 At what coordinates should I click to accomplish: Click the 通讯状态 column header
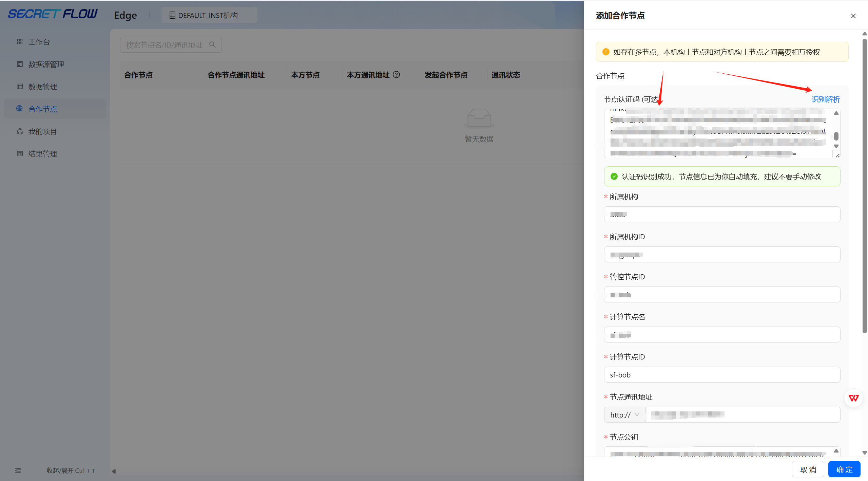tap(506, 75)
